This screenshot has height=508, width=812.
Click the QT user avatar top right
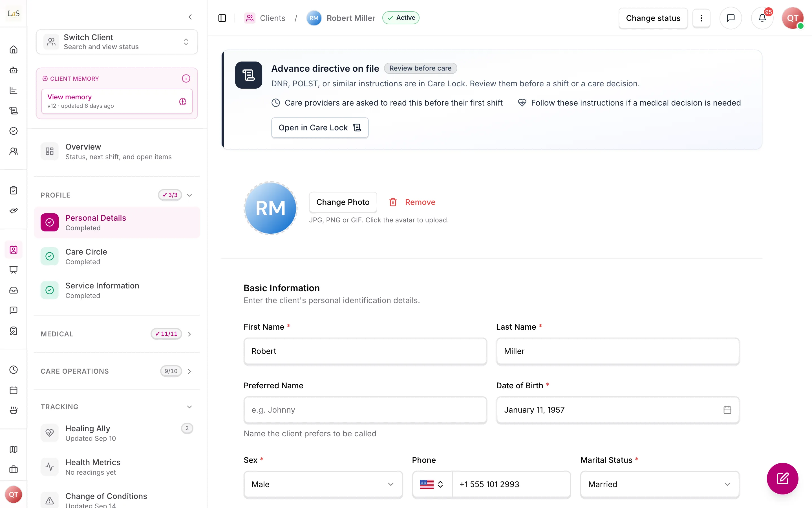[x=793, y=18]
